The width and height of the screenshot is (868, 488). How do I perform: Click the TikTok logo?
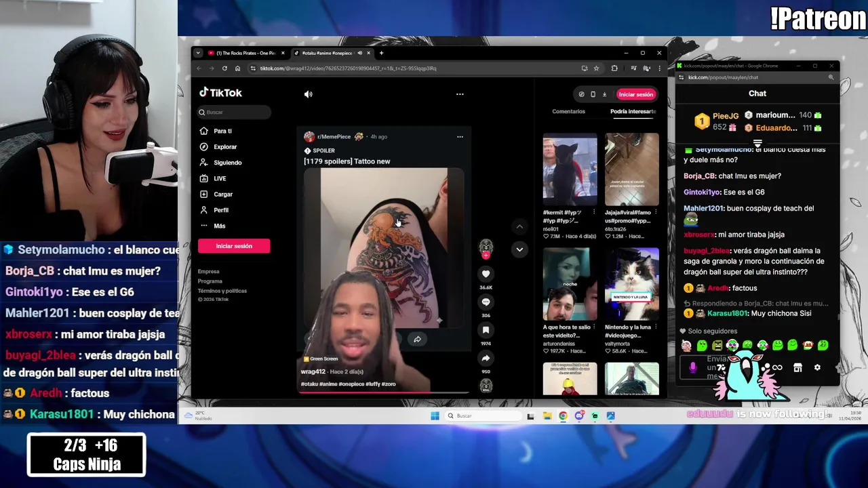(x=220, y=93)
